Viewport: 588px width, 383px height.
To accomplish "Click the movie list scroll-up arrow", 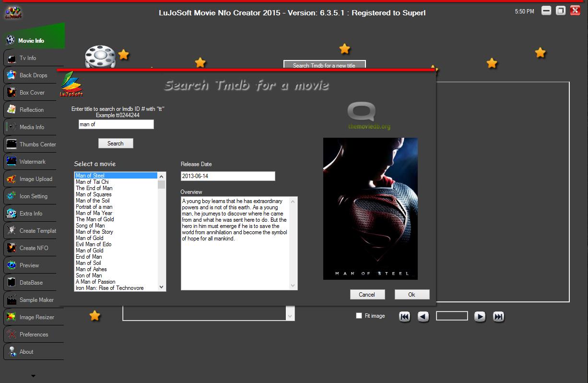I will [162, 176].
